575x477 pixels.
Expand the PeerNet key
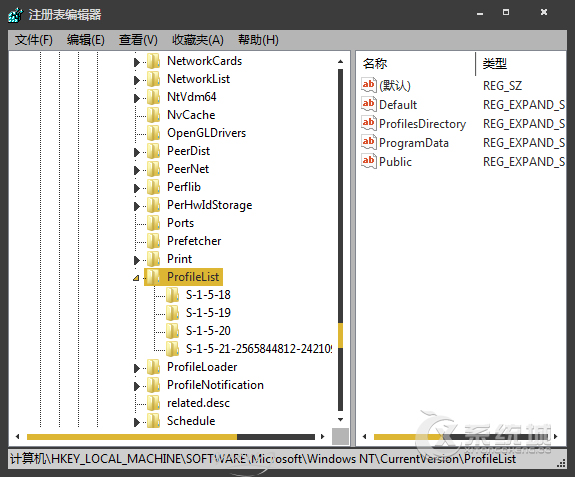coord(137,170)
